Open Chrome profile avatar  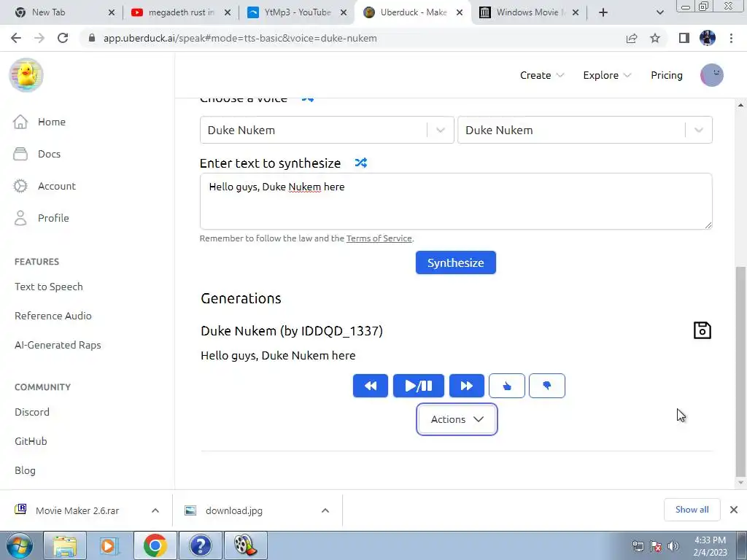pos(708,38)
